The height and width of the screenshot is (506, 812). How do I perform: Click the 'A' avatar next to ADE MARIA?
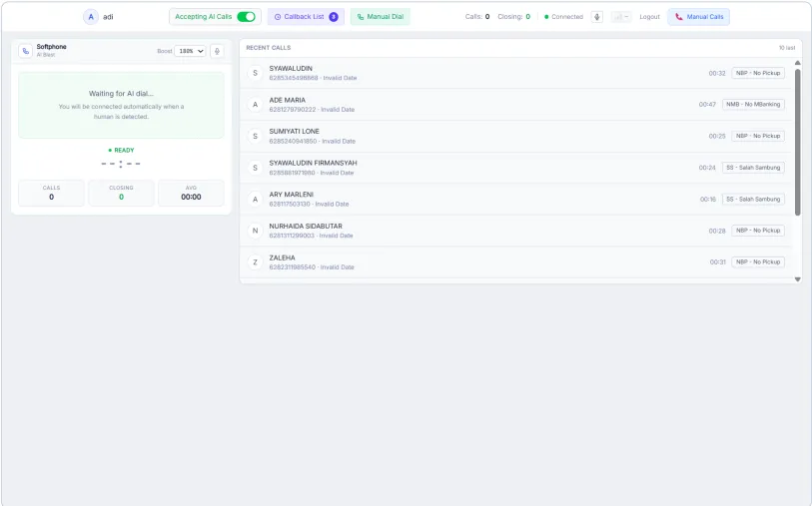click(x=255, y=105)
